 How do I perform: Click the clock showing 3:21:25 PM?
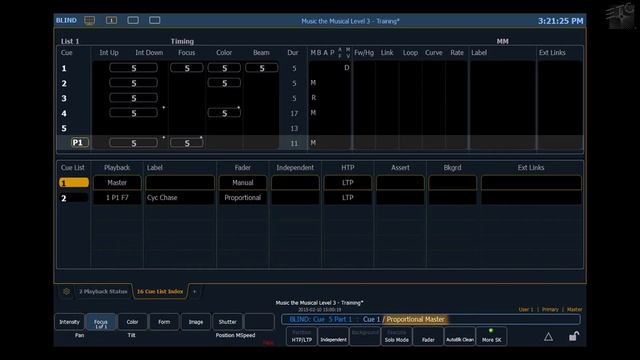560,21
